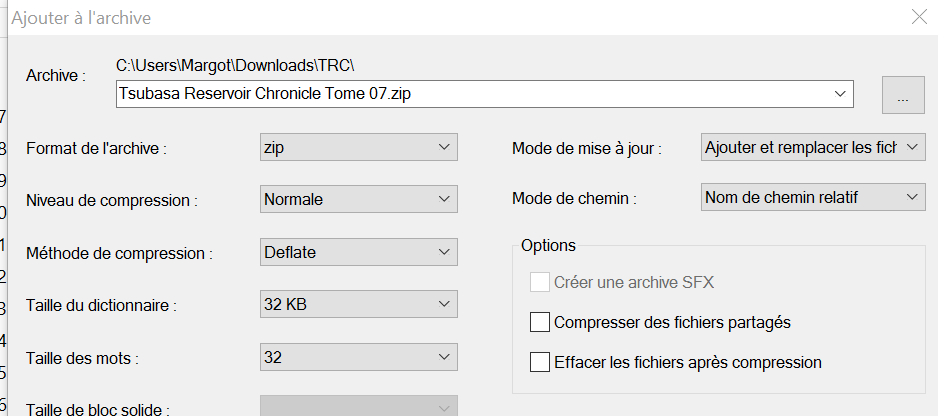The width and height of the screenshot is (938, 416).
Task: Open the Mode de chemin dropdown
Action: 813,197
